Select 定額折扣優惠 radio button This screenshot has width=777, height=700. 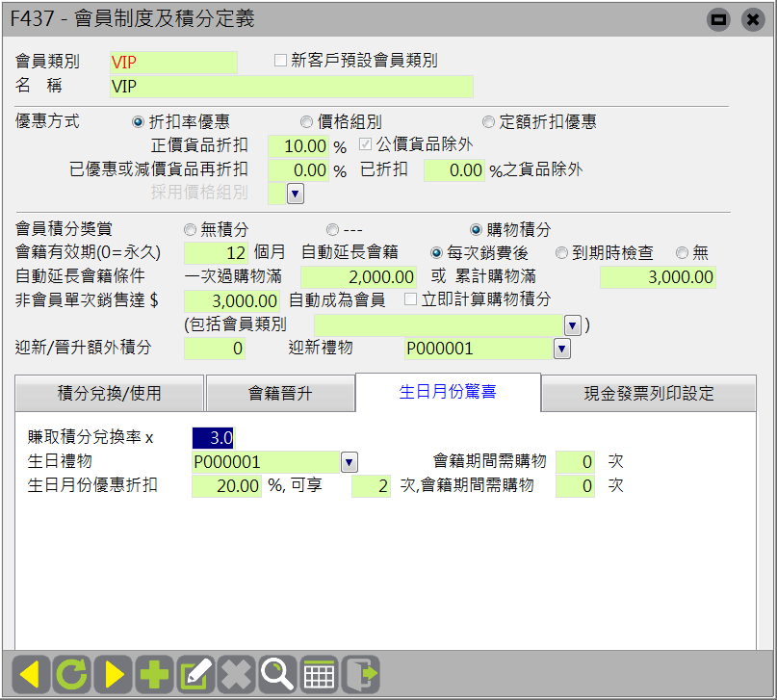(x=488, y=122)
